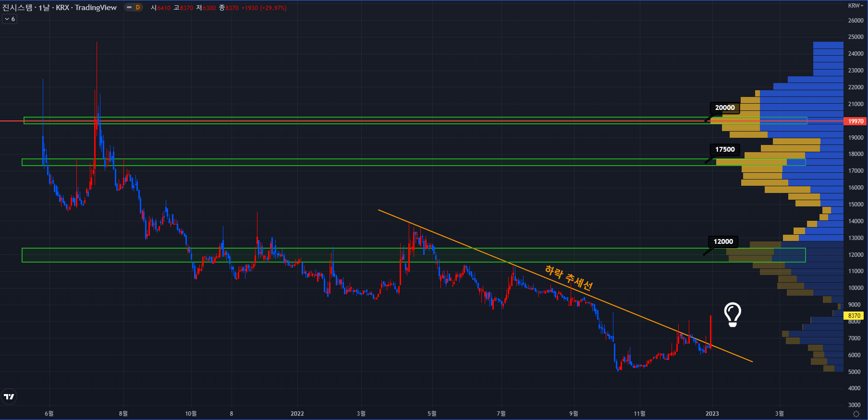Click the change value +1930 (+29.97%)
Viewport: 868px width, 420px height.
(264, 8)
